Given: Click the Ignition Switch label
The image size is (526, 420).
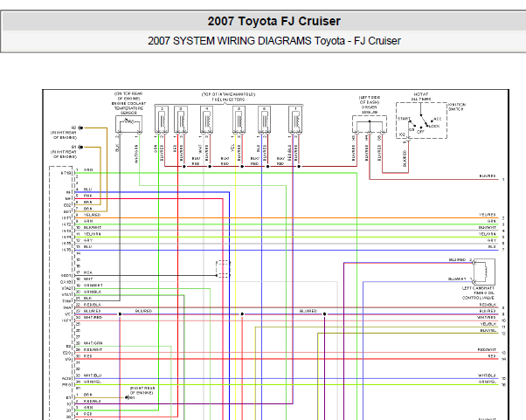Looking at the screenshot, I should coord(457,107).
